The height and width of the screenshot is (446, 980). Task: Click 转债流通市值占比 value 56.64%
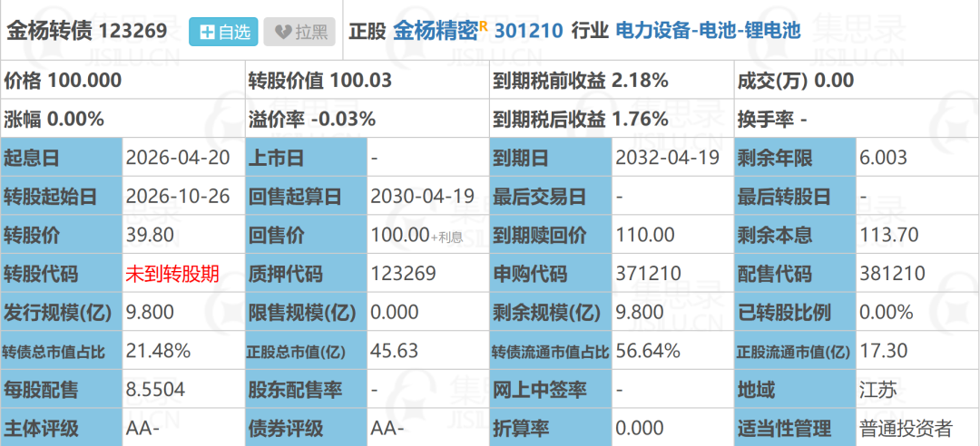coord(648,351)
